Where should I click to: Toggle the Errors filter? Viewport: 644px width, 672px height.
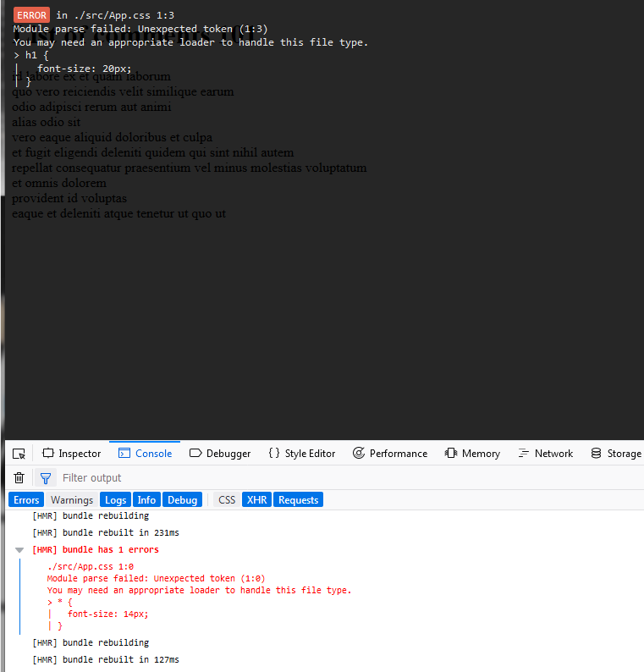[26, 499]
